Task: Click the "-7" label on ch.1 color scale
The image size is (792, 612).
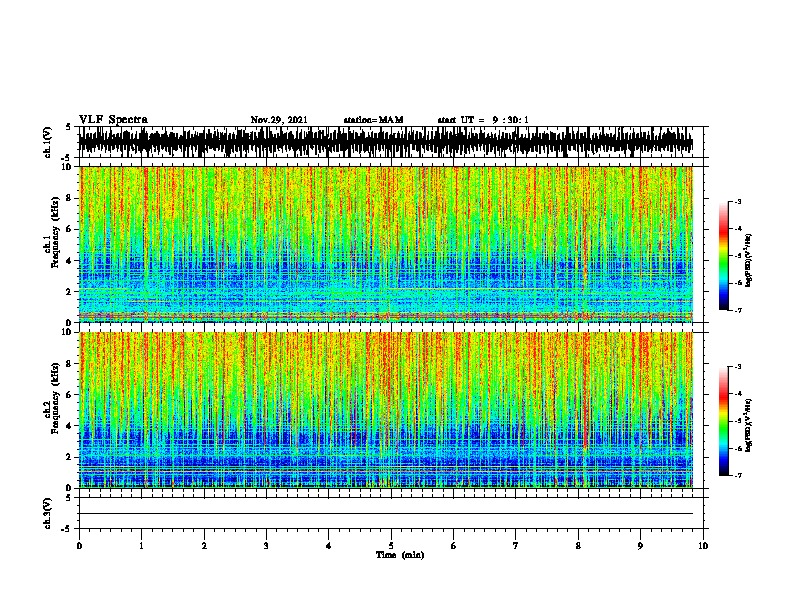Action: coord(737,310)
